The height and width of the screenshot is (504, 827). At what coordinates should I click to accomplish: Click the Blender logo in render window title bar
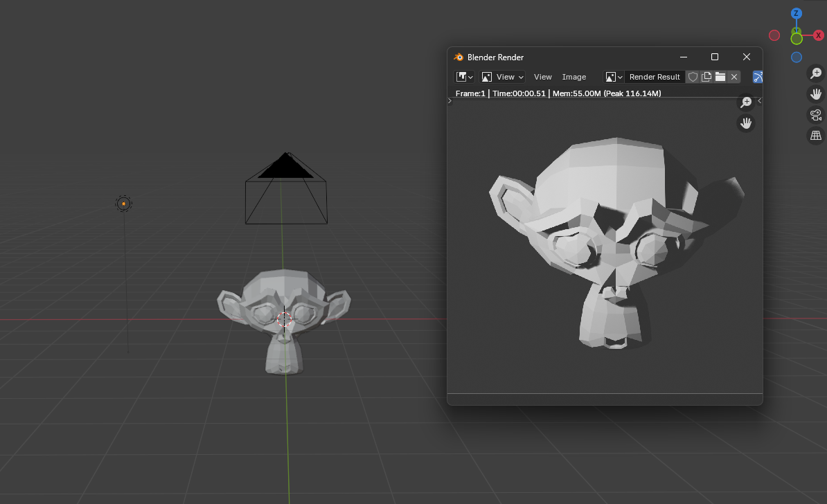coord(459,57)
